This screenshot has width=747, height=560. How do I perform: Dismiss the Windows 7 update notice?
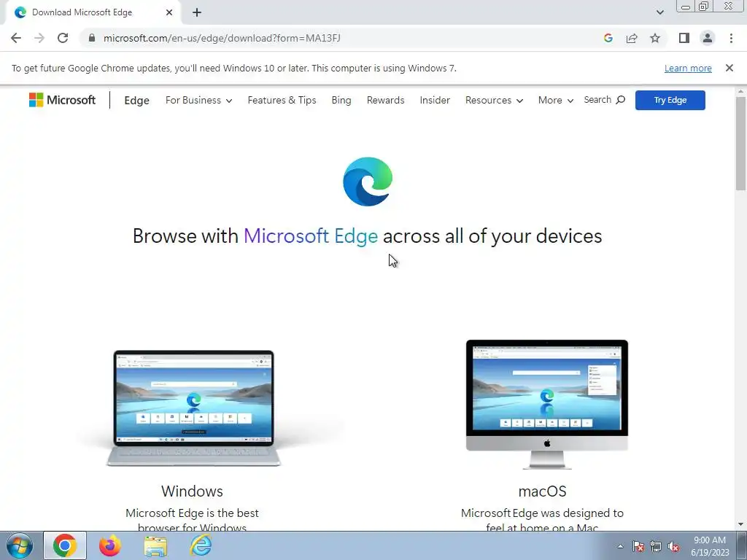pos(729,68)
